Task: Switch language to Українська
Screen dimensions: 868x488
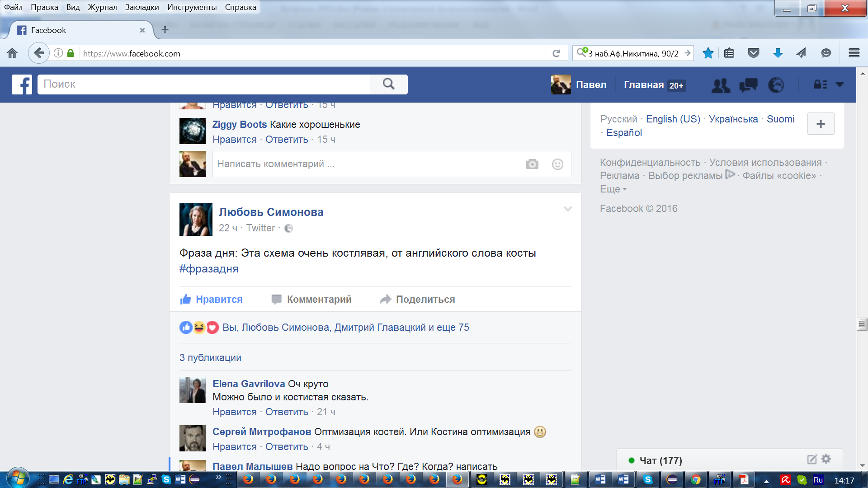Action: (x=733, y=119)
